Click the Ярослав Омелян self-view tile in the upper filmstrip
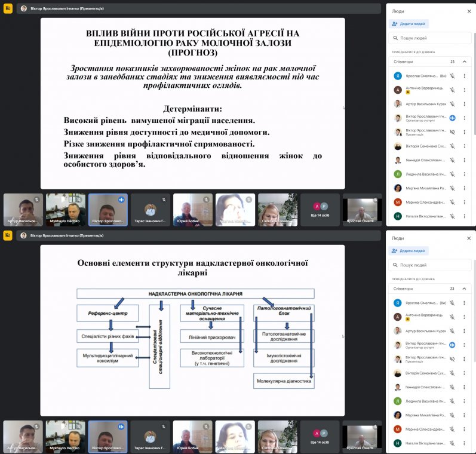The width and height of the screenshot is (476, 454). (362, 210)
